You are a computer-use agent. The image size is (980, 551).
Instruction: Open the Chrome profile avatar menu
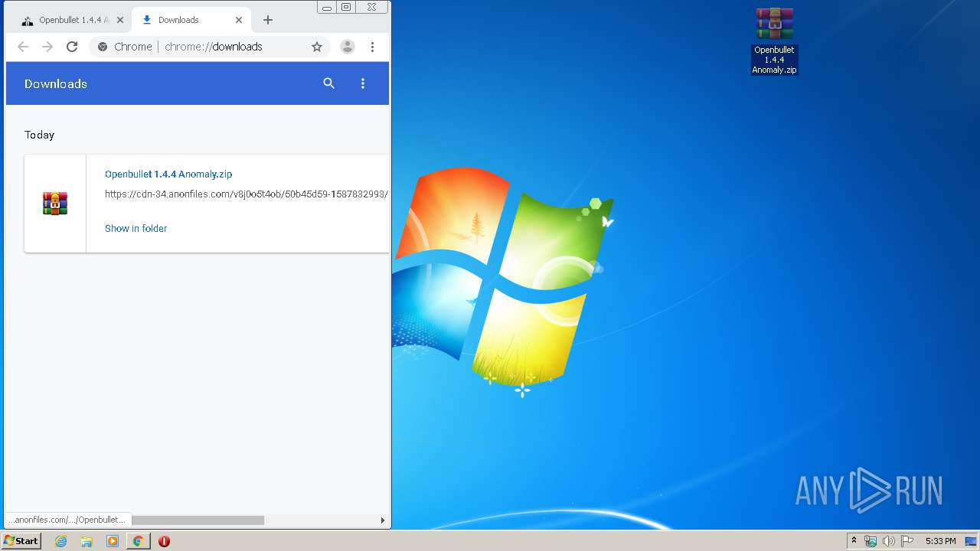click(x=348, y=47)
